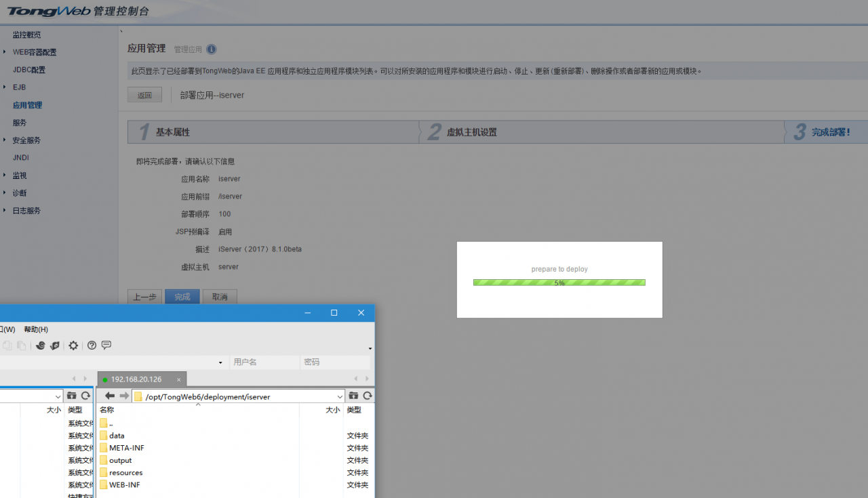This screenshot has width=868, height=498.
Task: Expand the EJB sidebar node
Action: [x=5, y=87]
